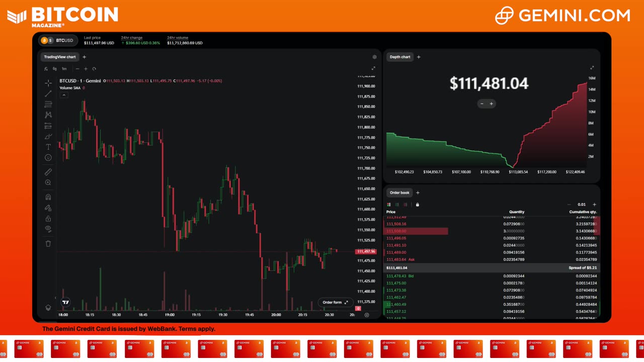The image size is (644, 362).
Task: Open the 1m interval dropdown
Action: point(64,69)
